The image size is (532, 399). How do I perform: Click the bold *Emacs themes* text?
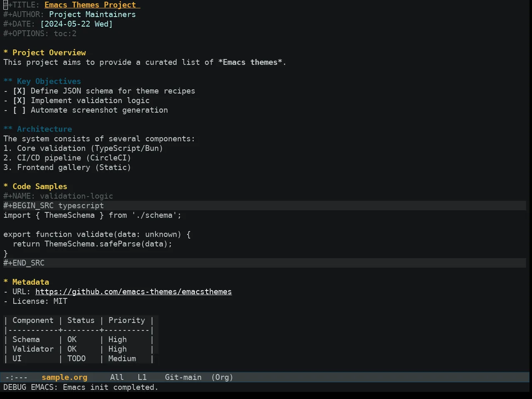pos(250,62)
